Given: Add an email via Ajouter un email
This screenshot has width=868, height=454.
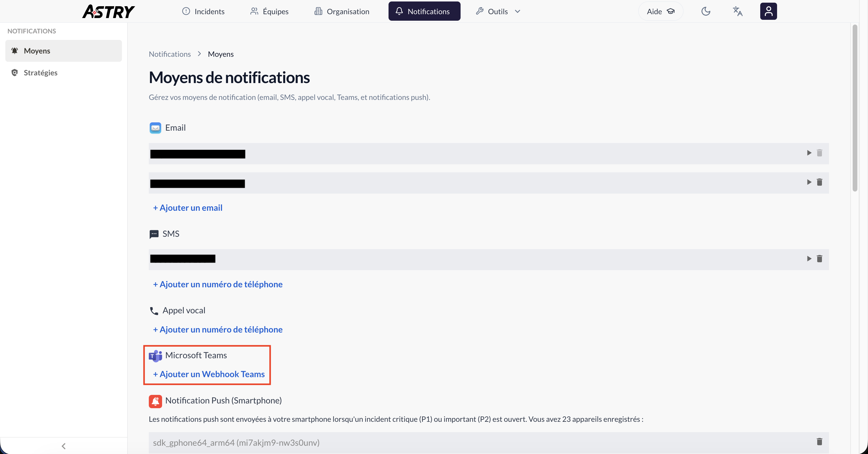Looking at the screenshot, I should click(187, 208).
